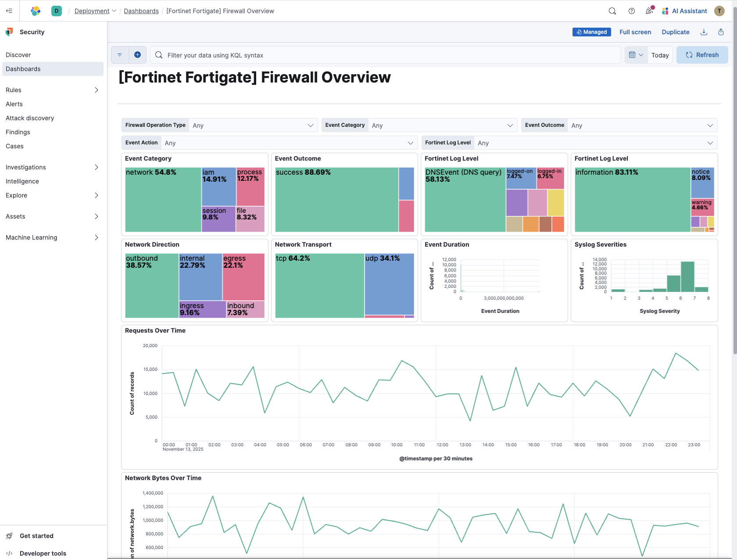This screenshot has height=560, width=737.
Task: Click the Requests Over Time panel title
Action: [155, 330]
